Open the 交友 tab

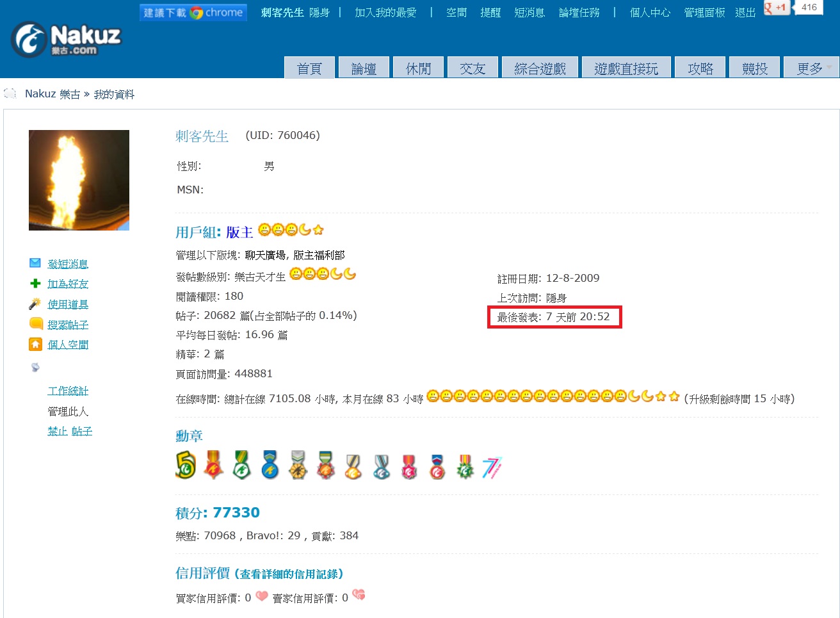pyautogui.click(x=472, y=68)
